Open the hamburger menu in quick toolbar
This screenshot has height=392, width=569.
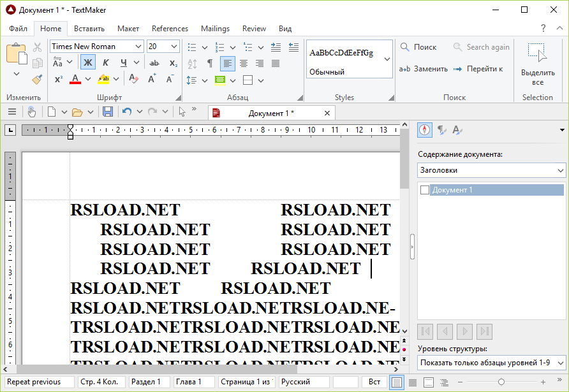[x=12, y=112]
